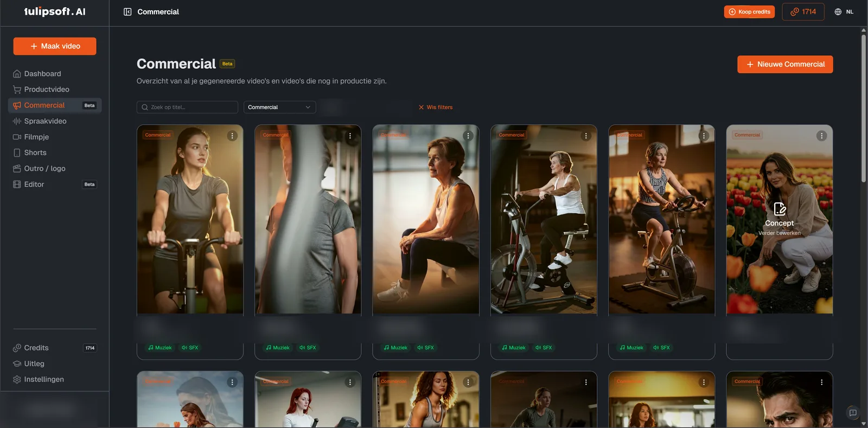Open three-dot menu on tulip Concept card
Screen dimensions: 868x428
pyautogui.click(x=821, y=136)
